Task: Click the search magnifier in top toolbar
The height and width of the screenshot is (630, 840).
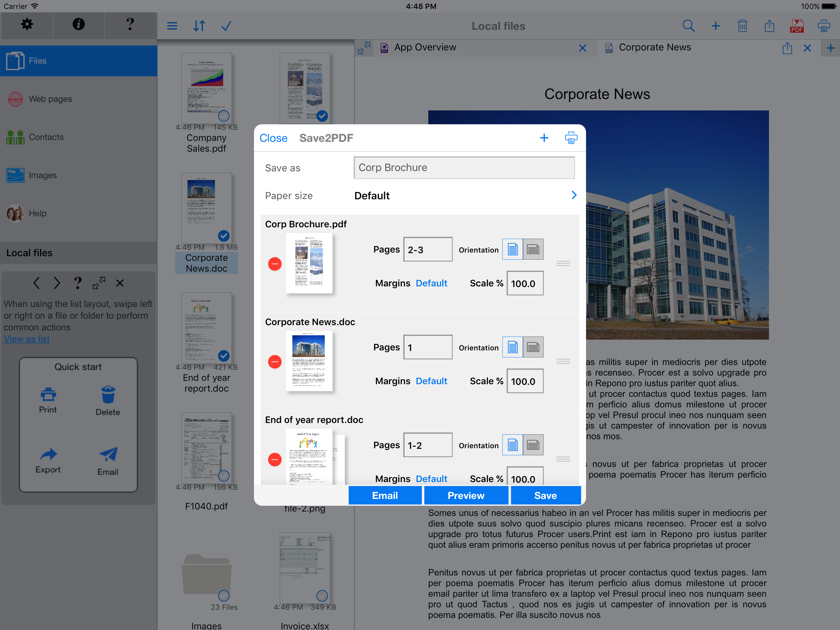Action: [688, 26]
